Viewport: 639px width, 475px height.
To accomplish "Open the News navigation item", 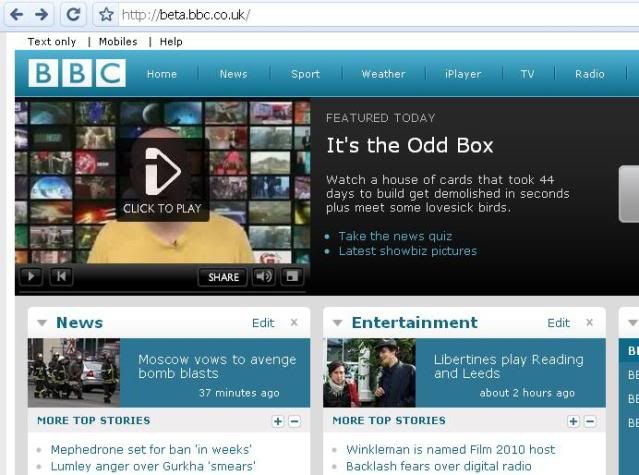I will [x=234, y=74].
